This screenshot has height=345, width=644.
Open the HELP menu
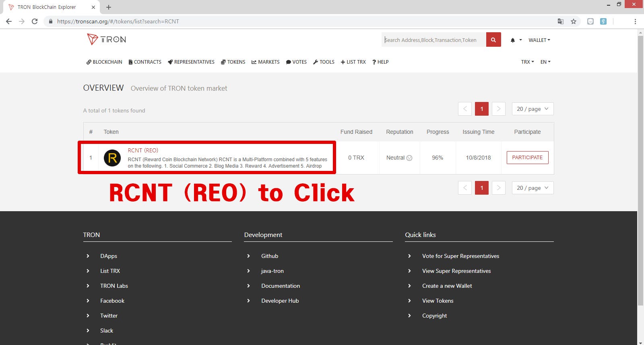pos(380,62)
